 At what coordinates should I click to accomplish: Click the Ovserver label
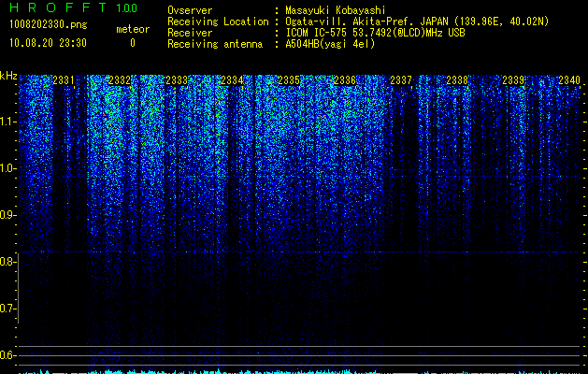click(190, 10)
